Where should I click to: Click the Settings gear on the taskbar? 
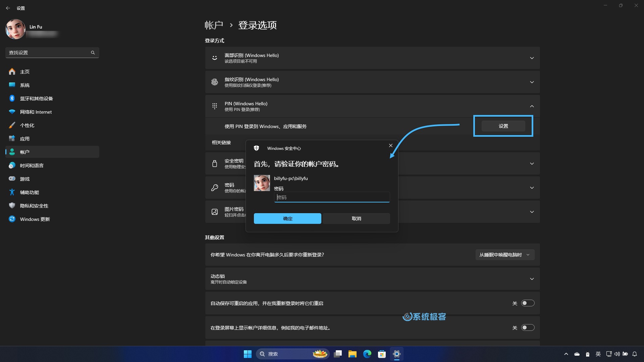(x=396, y=354)
